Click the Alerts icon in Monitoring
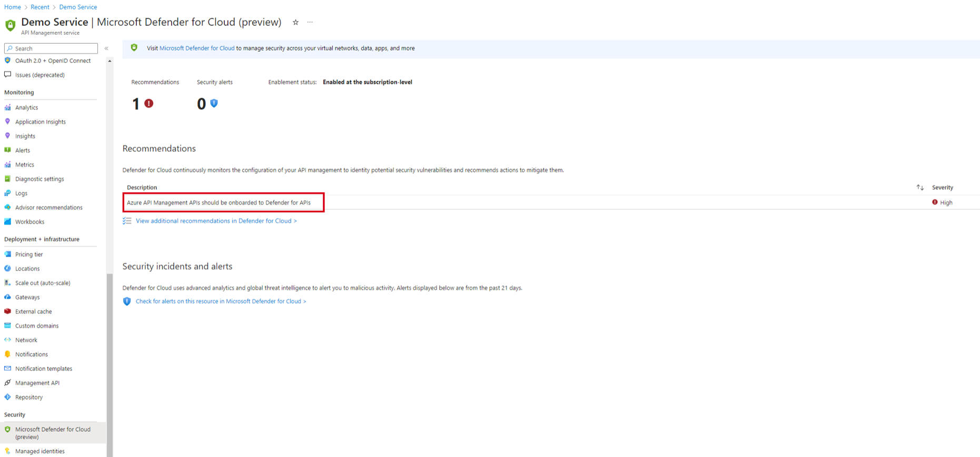This screenshot has height=457, width=980. 7,150
